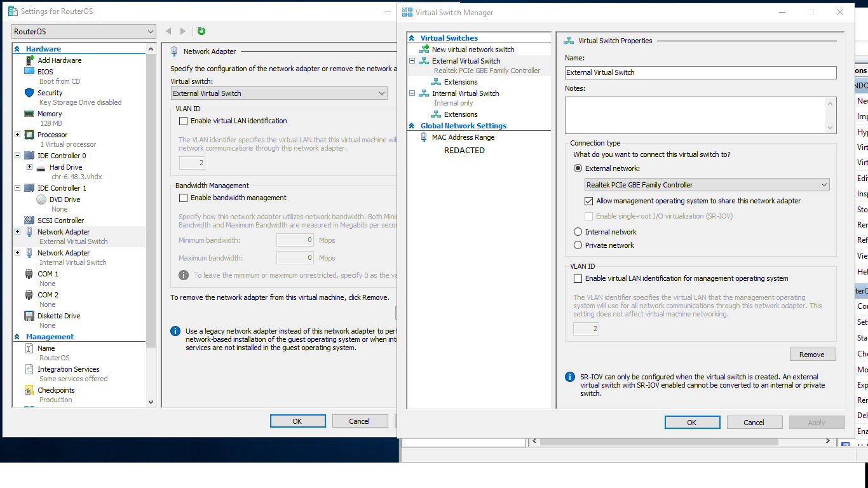The width and height of the screenshot is (868, 488).
Task: Click the External Virtual Switch network icon
Action: (424, 61)
